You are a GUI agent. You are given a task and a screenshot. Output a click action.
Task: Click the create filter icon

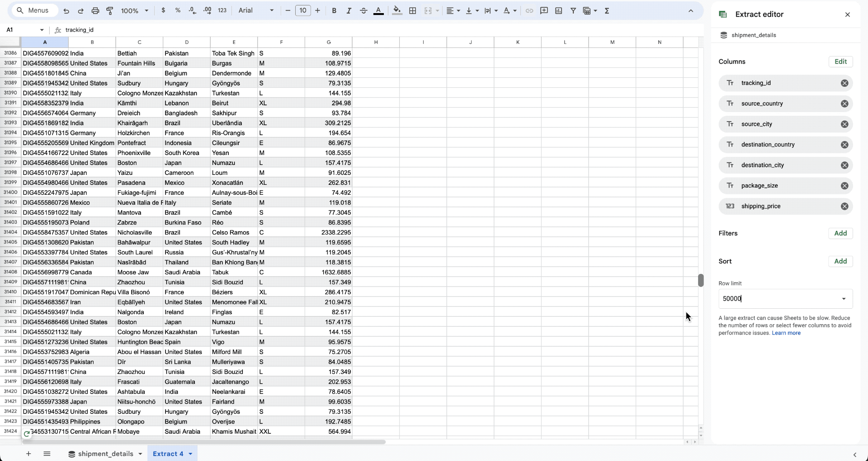(573, 11)
